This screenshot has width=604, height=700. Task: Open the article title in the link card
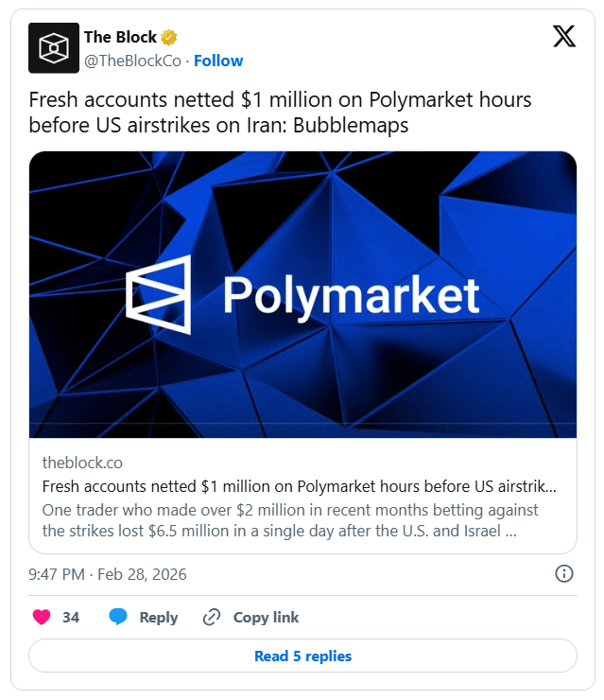pyautogui.click(x=299, y=486)
